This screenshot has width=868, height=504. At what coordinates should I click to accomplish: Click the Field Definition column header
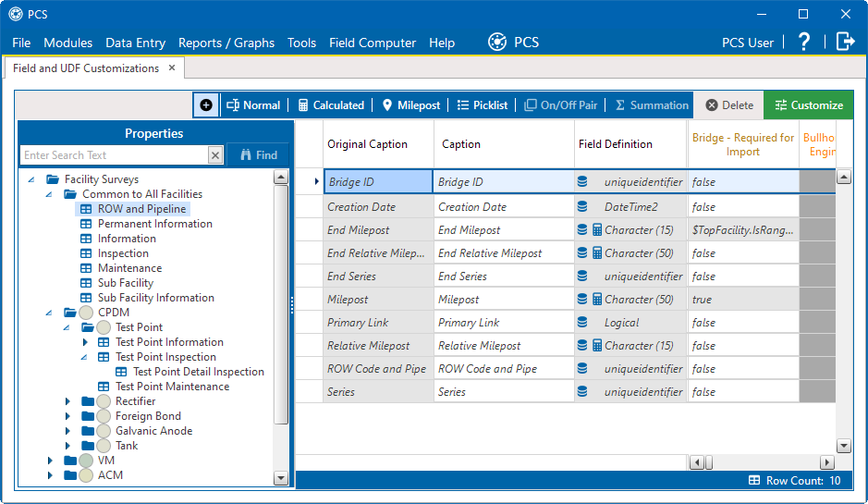pos(631,144)
